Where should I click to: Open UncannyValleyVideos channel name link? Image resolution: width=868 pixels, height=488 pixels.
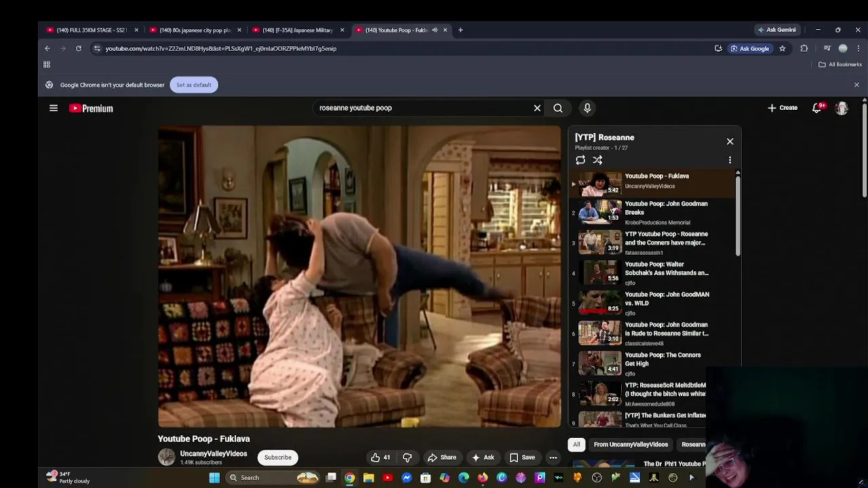(x=214, y=453)
